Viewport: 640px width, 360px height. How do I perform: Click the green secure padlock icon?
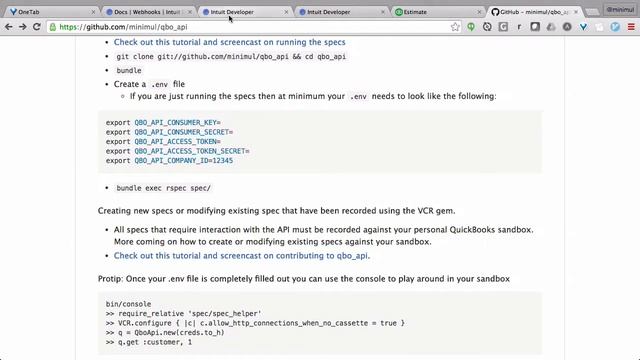tap(53, 27)
